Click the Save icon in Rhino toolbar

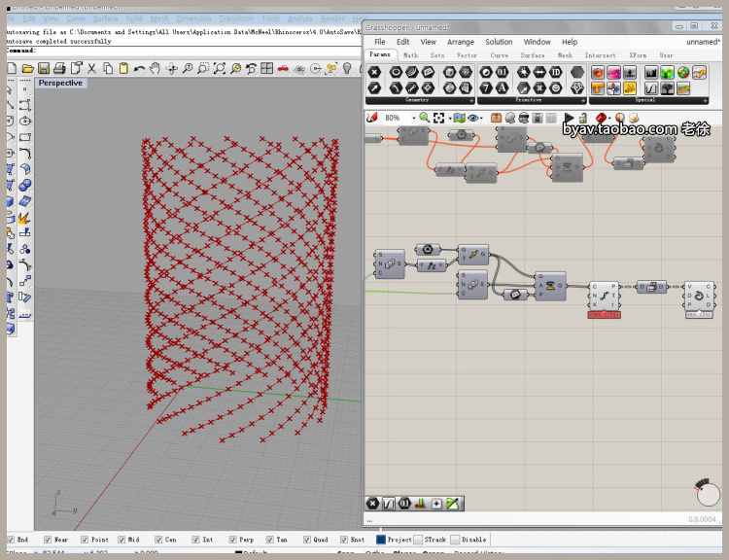pyautogui.click(x=44, y=69)
